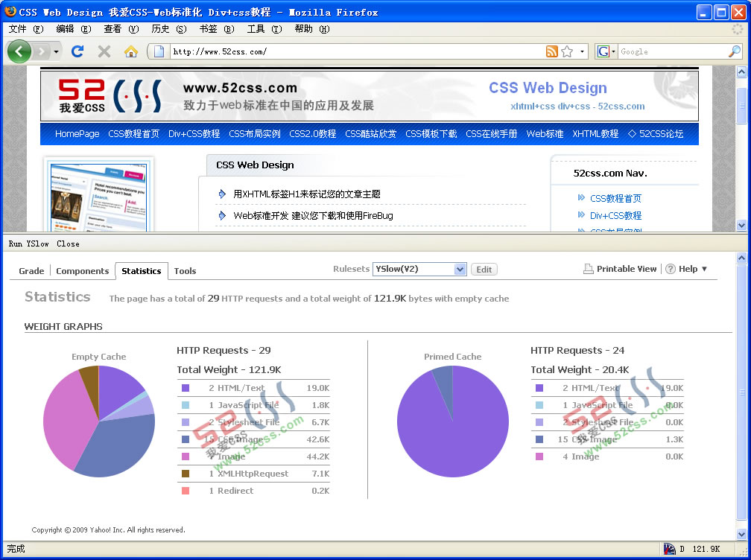This screenshot has width=751, height=560.
Task: Open the 工具 (T) menu
Action: [x=264, y=29]
